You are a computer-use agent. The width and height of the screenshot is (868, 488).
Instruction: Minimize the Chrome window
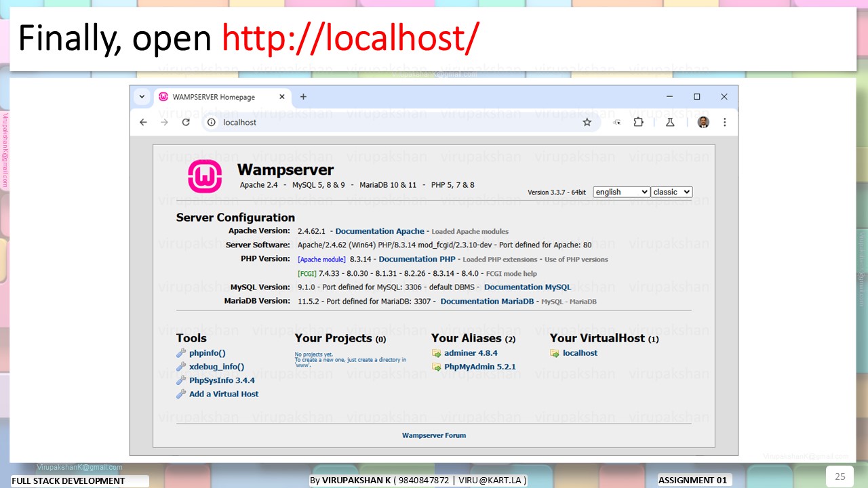669,97
